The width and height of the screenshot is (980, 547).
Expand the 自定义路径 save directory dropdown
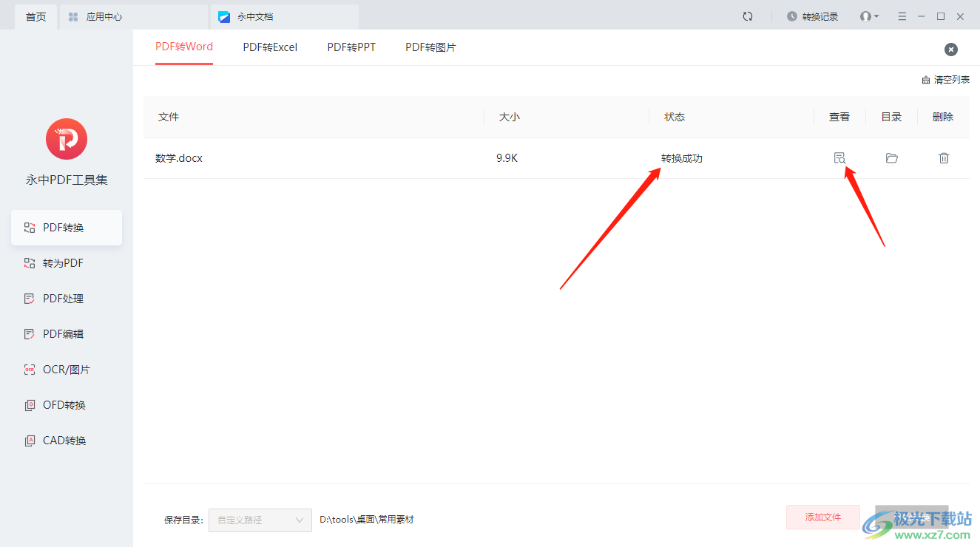[260, 520]
